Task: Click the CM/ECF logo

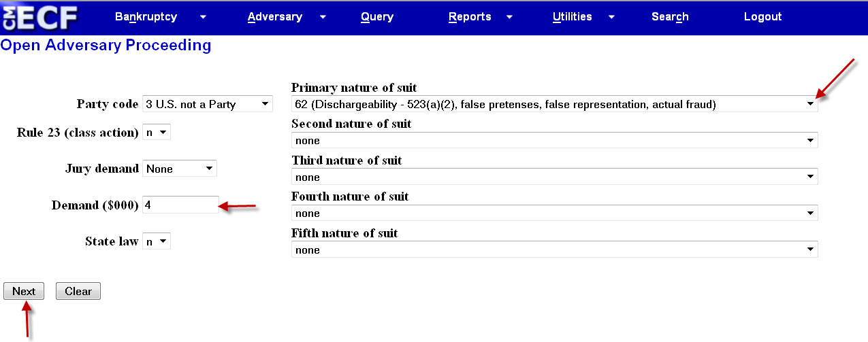Action: click(x=39, y=17)
